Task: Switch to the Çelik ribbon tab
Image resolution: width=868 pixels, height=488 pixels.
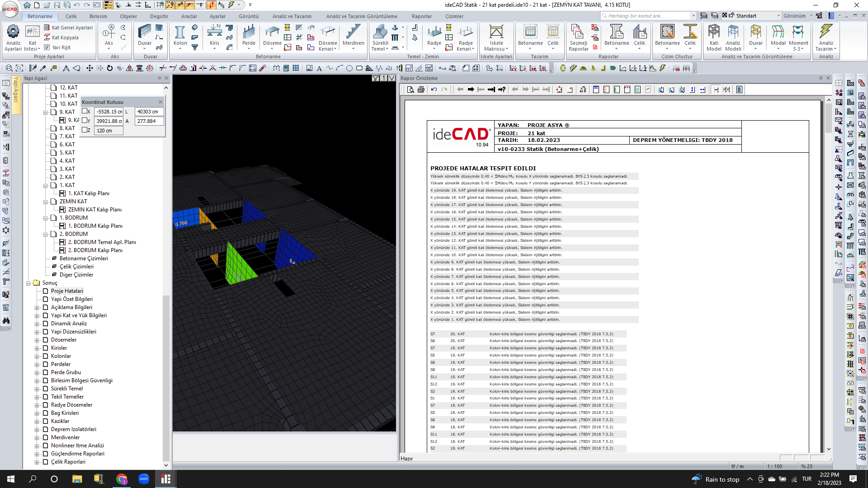Action: pyautogui.click(x=71, y=16)
